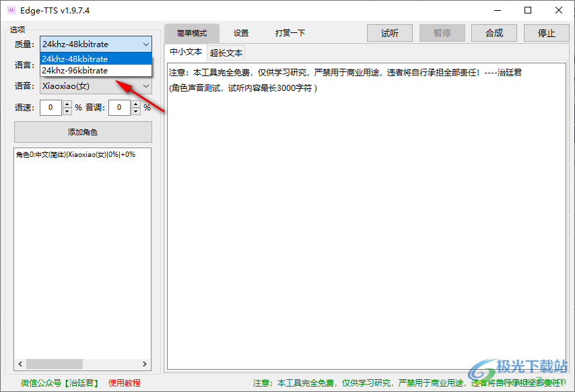Open the 打赏一下 donate tab
This screenshot has height=392, width=575.
tap(290, 34)
